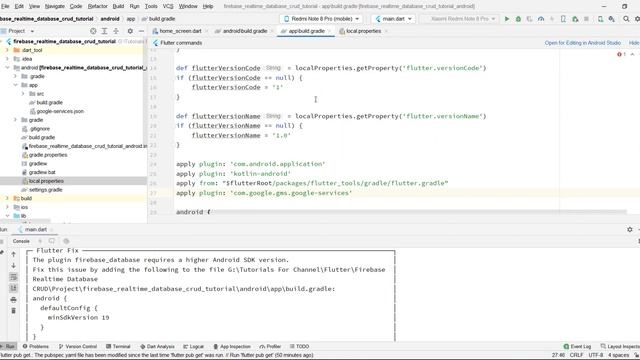
Task: Click the android breadcrumb in navigation bar
Action: pyautogui.click(x=110, y=19)
